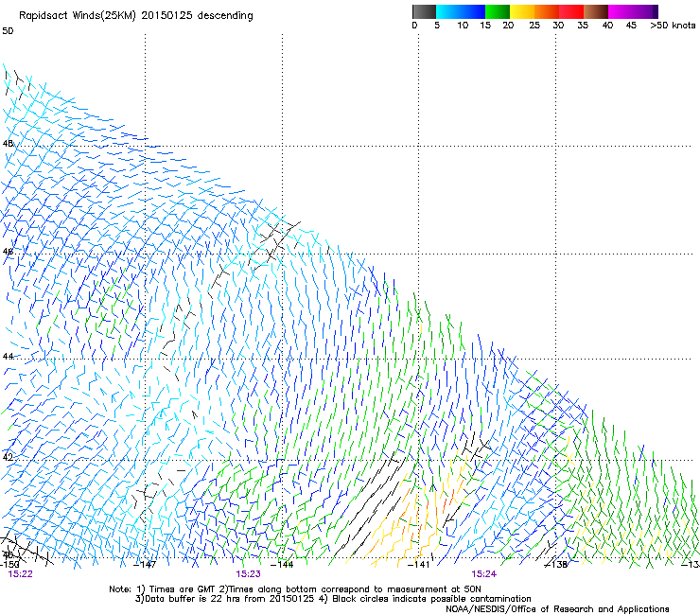Click the latitude label 42
The image size is (700, 615).
point(8,457)
